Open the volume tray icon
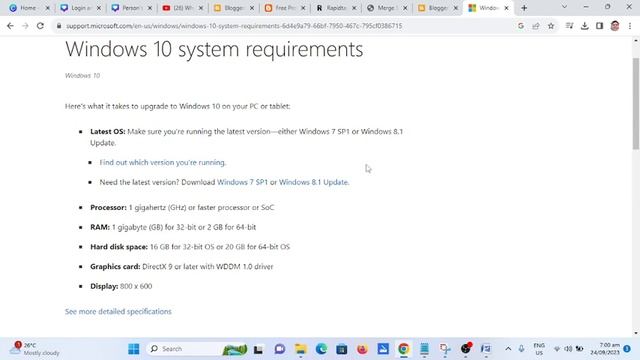 click(568, 349)
